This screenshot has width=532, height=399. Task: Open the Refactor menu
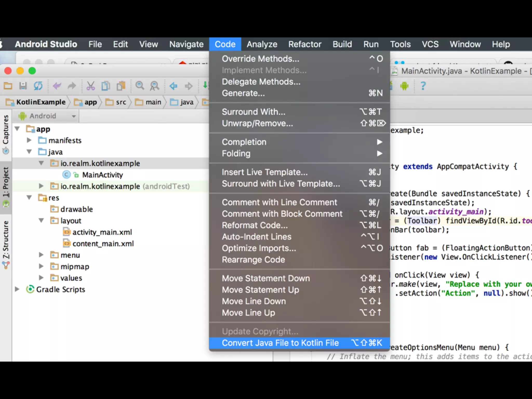(305, 44)
